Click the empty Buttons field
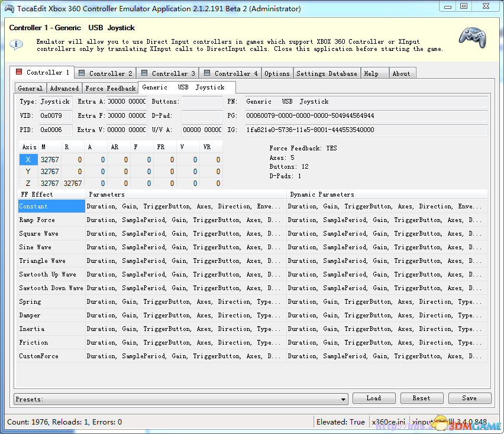Viewport: 504px width, 434px height. (x=202, y=102)
